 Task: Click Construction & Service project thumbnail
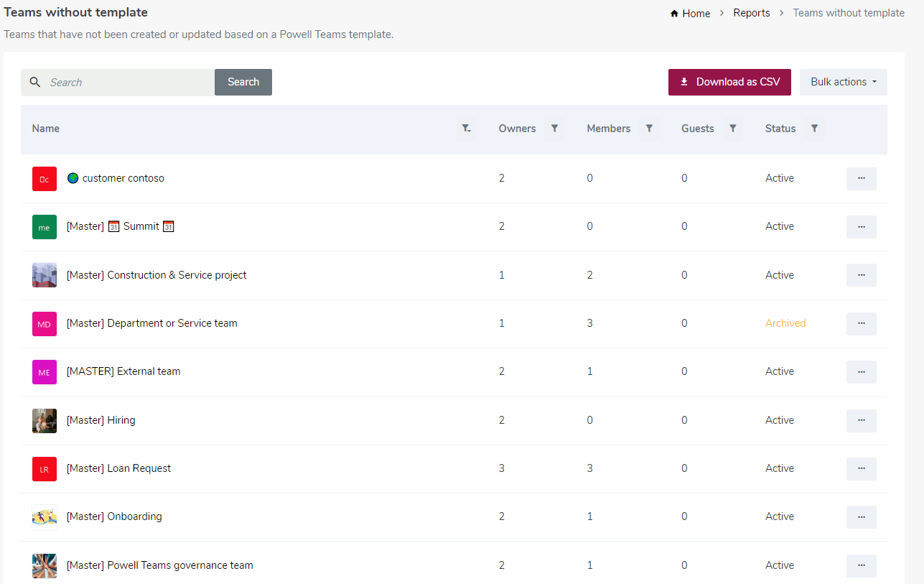(x=45, y=275)
